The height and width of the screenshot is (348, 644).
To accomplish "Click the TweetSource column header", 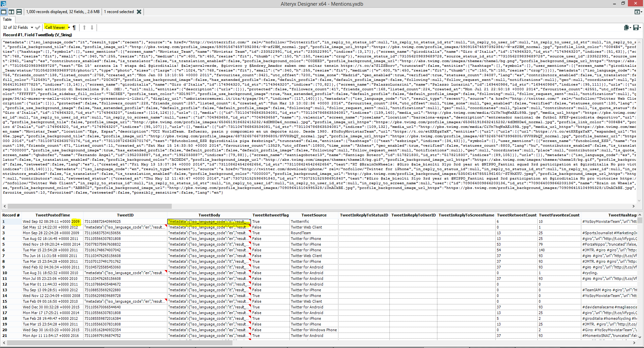I will [x=314, y=215].
